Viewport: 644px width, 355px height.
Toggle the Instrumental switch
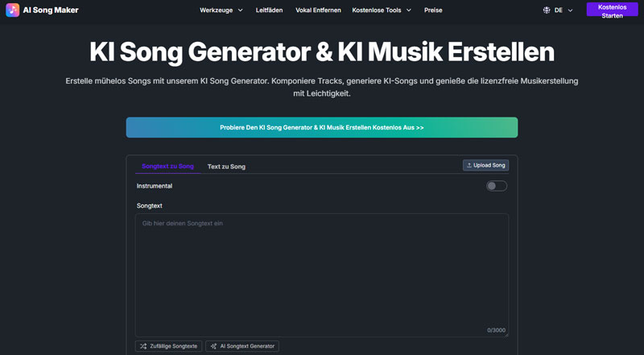coord(497,186)
